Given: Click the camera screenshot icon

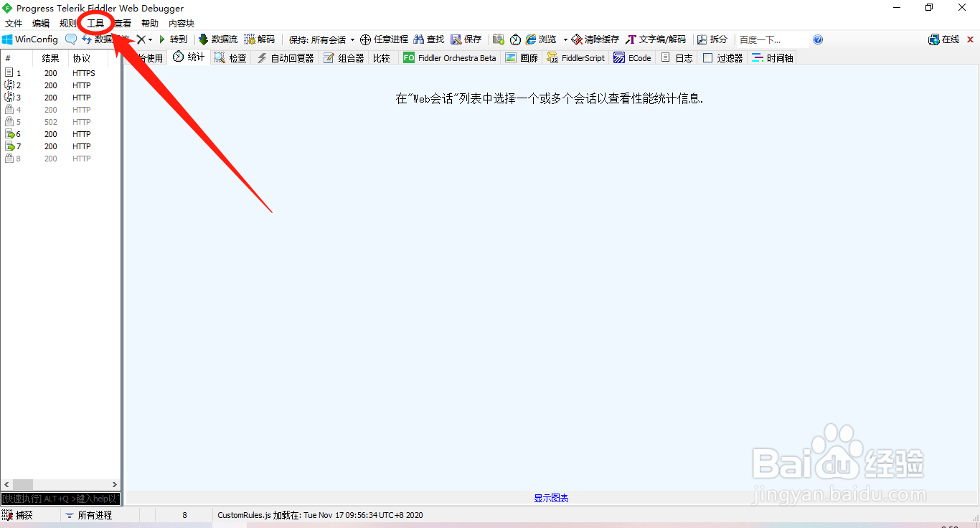Looking at the screenshot, I should (x=498, y=39).
